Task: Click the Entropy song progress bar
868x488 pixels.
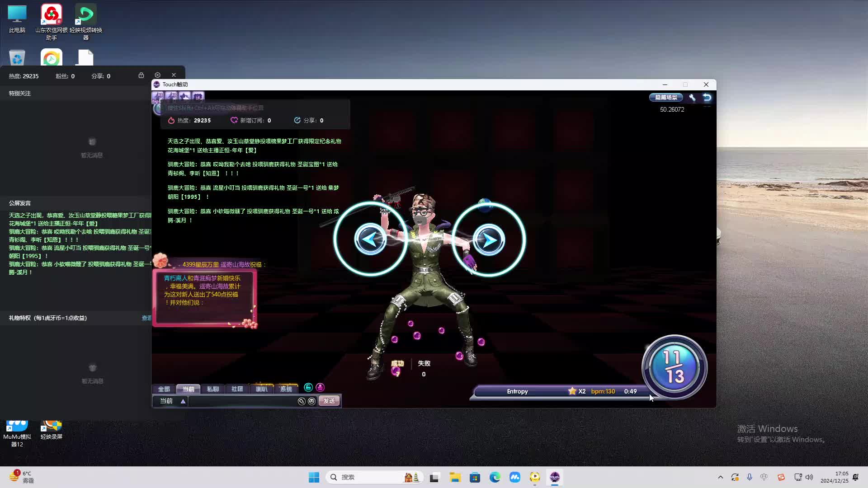Action: click(x=561, y=392)
